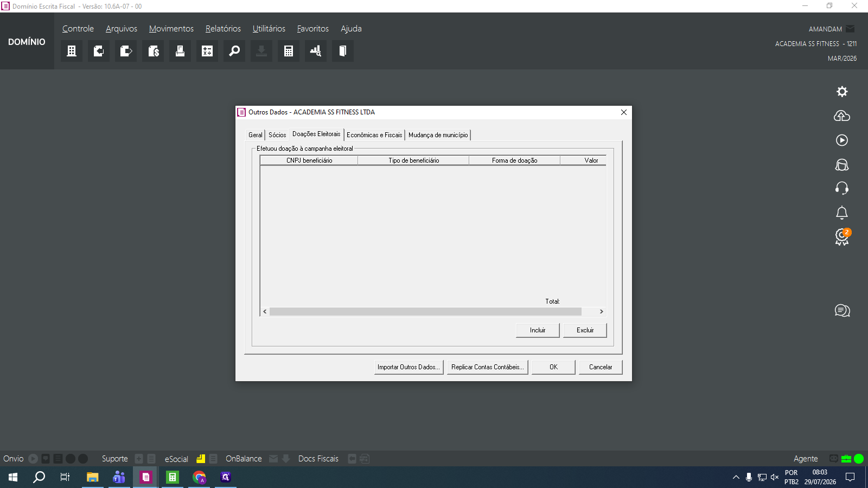The image size is (868, 488).
Task: Open the Windows Start menu
Action: coord(13,477)
